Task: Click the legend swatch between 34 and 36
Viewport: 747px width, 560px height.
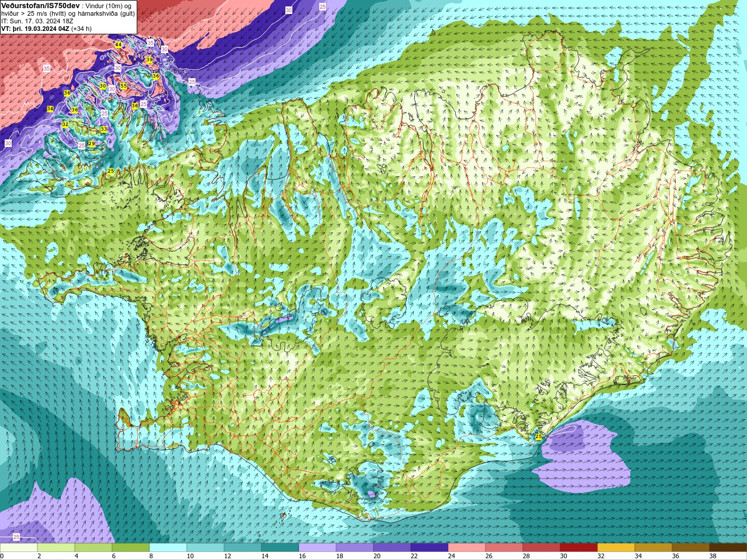Action: pyautogui.click(x=654, y=548)
